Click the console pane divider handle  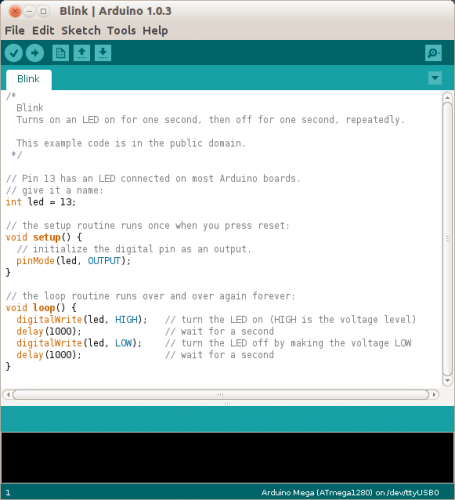click(227, 403)
